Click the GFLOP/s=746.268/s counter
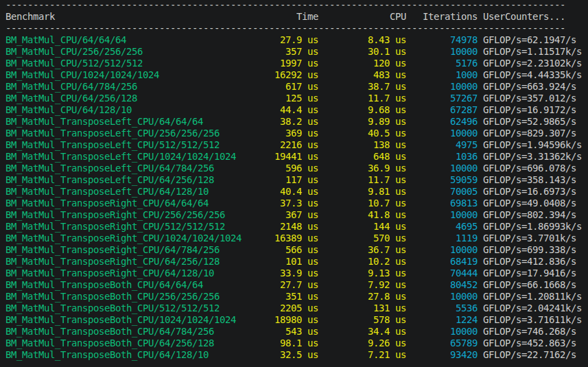Viewport: 588px width, 367px height. [529, 331]
